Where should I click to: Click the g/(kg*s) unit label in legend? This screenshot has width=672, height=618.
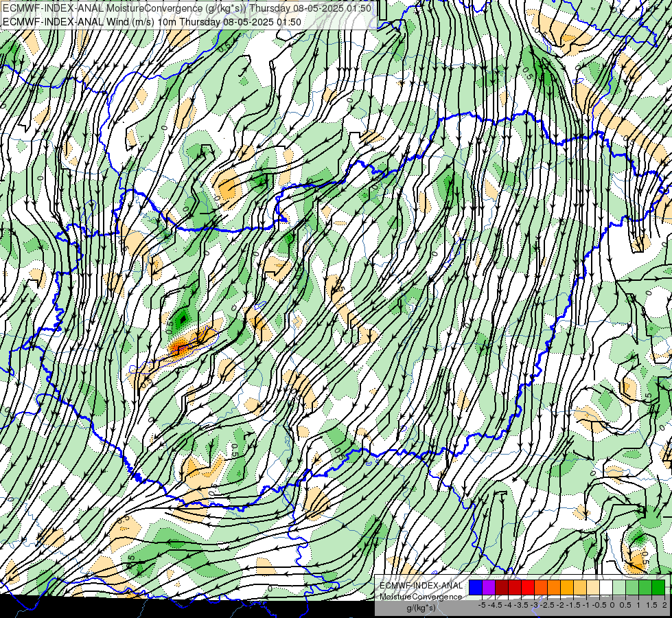pos(421,608)
